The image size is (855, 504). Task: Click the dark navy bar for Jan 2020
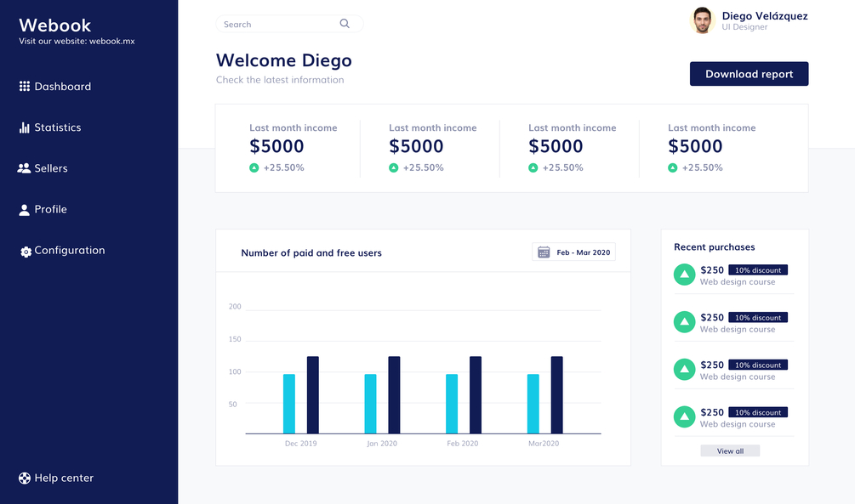coord(394,395)
